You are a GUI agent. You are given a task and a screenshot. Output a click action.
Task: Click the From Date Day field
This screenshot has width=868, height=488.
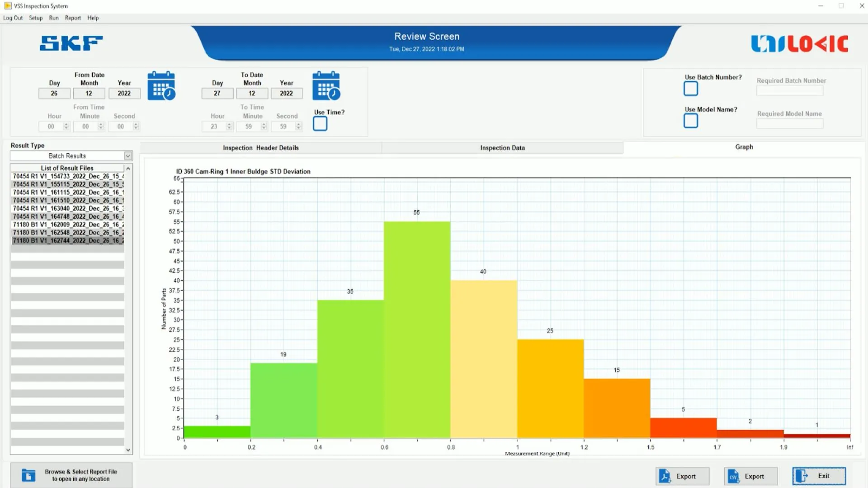point(54,94)
